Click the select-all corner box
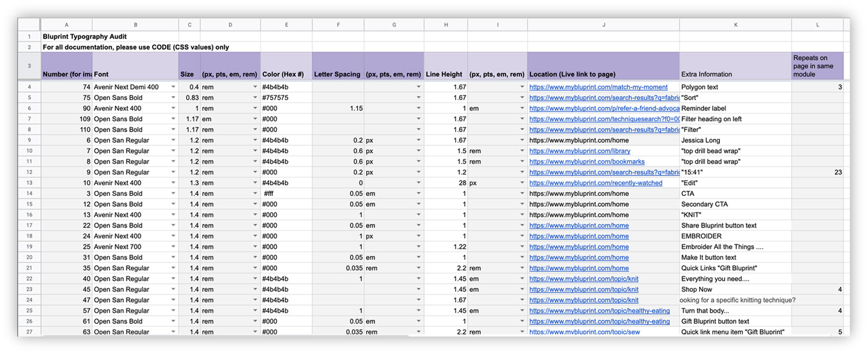Viewport: 868px width, 354px height. pos(29,24)
